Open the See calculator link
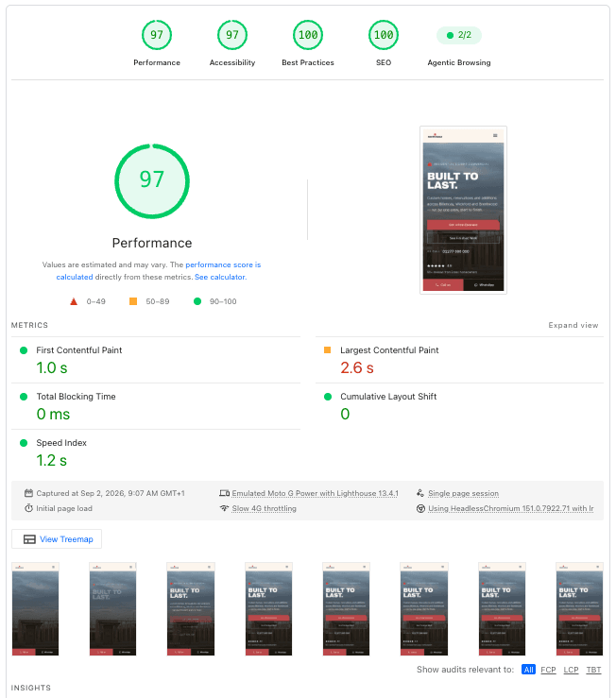Screen dimensions: 616x698 point(219,277)
